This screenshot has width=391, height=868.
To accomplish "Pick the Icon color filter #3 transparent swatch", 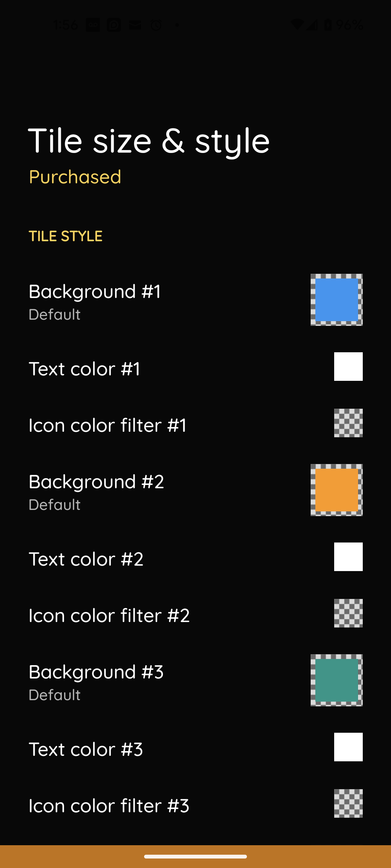I will pos(348,803).
